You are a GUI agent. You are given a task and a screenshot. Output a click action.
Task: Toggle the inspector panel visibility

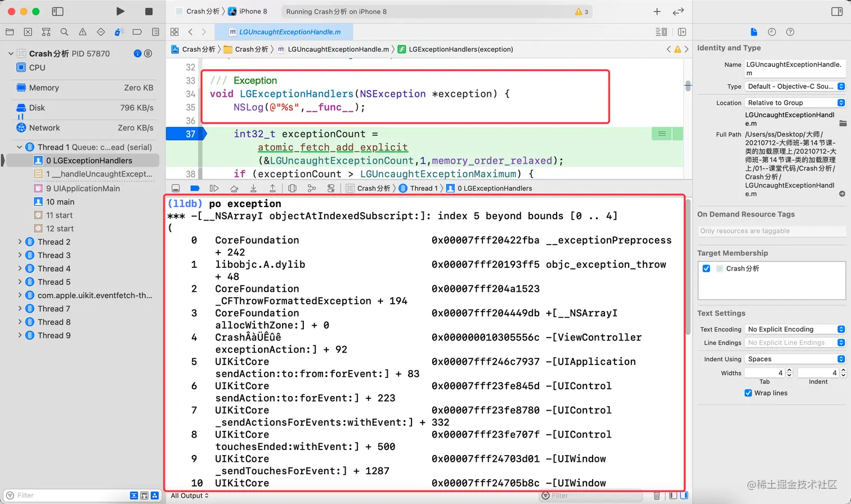[837, 11]
